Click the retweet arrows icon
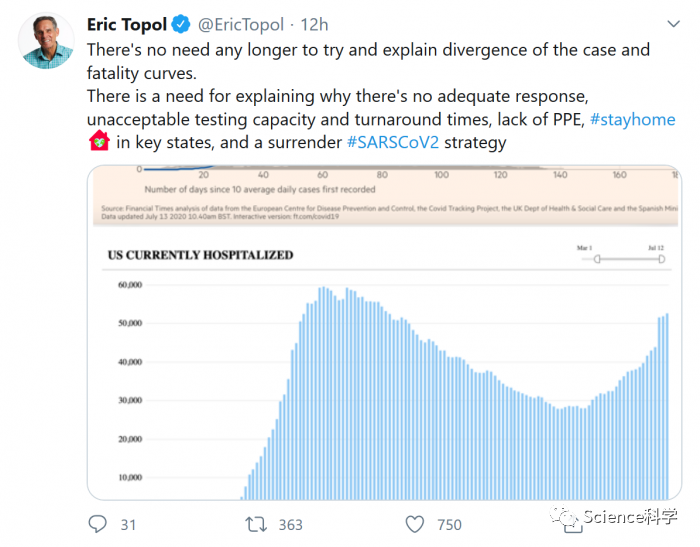This screenshot has height=547, width=700. click(x=256, y=524)
